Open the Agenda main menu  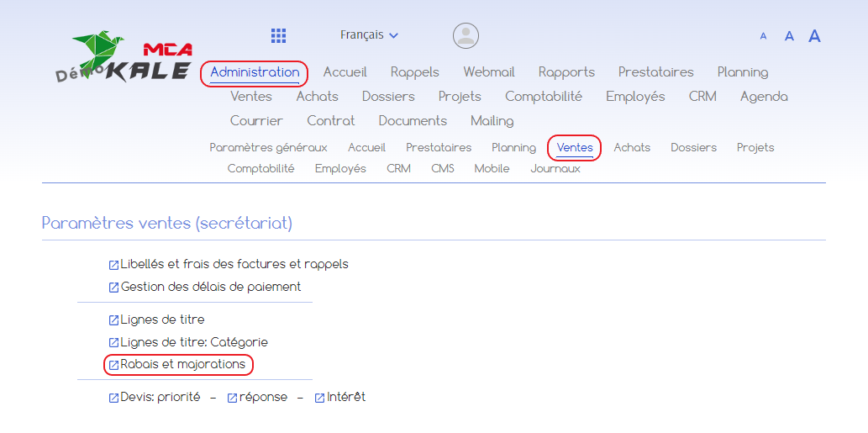click(764, 97)
